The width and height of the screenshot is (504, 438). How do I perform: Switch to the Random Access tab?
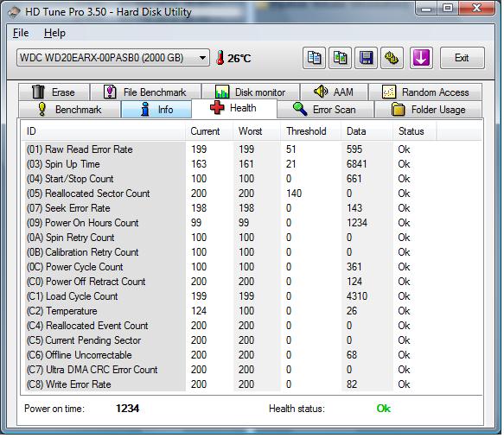(x=425, y=92)
